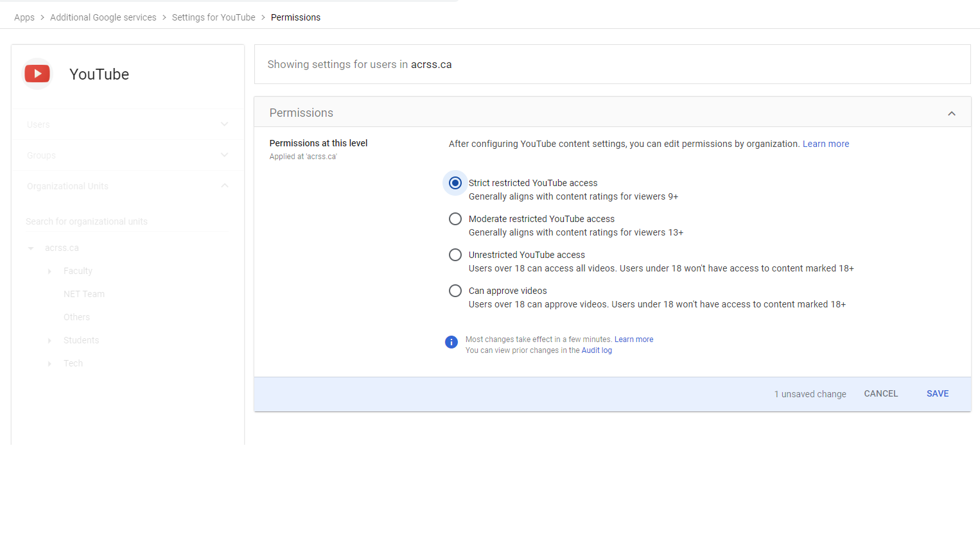Collapse the acrss.ca tree arrow
This screenshot has height=541, width=980.
[x=31, y=248]
